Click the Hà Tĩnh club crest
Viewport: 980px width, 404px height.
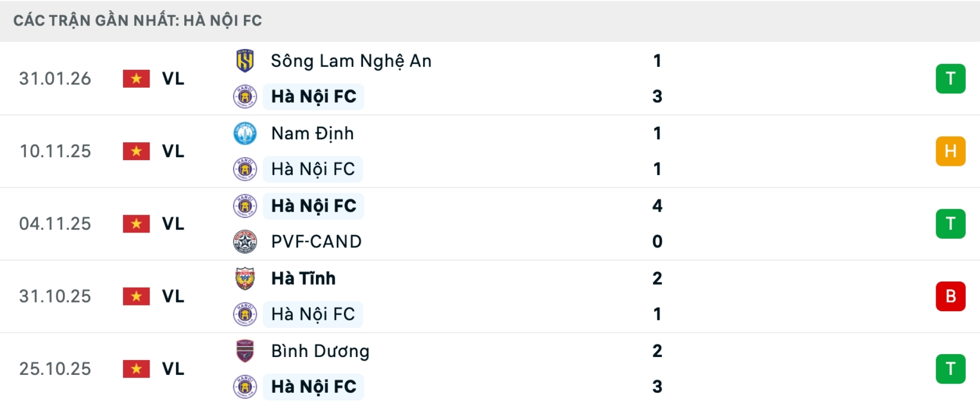click(x=245, y=279)
